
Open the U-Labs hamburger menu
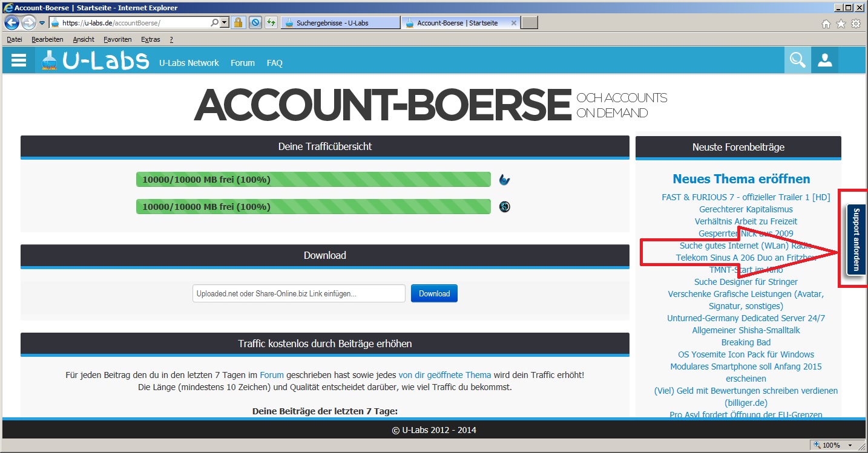tap(19, 60)
